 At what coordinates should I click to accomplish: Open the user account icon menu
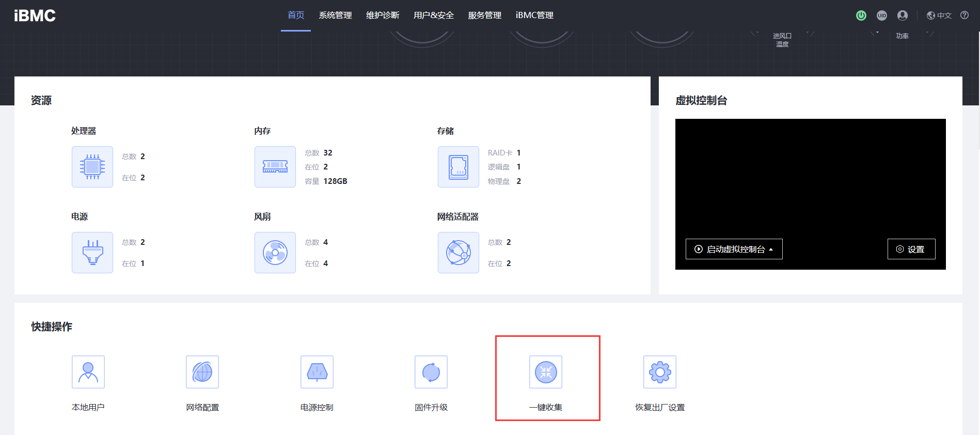[903, 15]
